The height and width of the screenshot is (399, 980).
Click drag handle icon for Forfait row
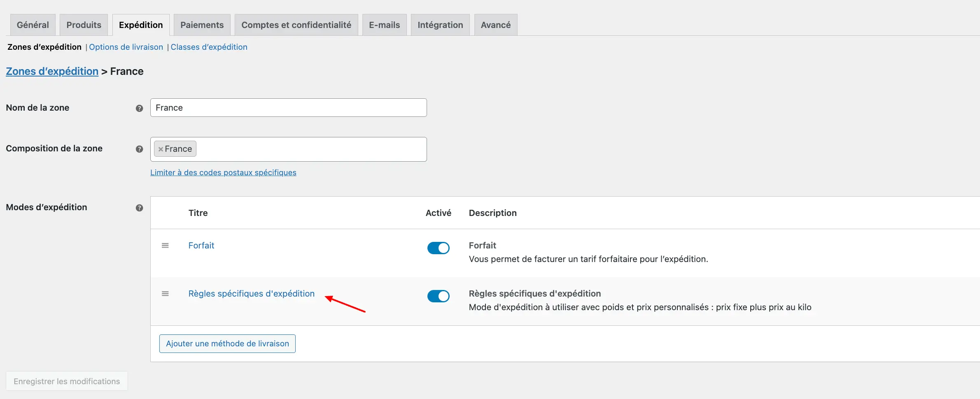click(x=165, y=246)
